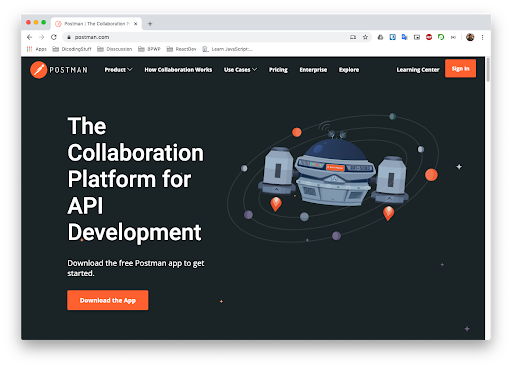
Task: Open How Collaboration Works page
Action: click(178, 70)
